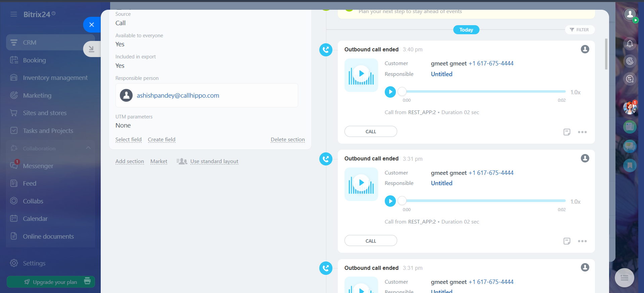Click the round list button at bottom right

click(x=625, y=278)
